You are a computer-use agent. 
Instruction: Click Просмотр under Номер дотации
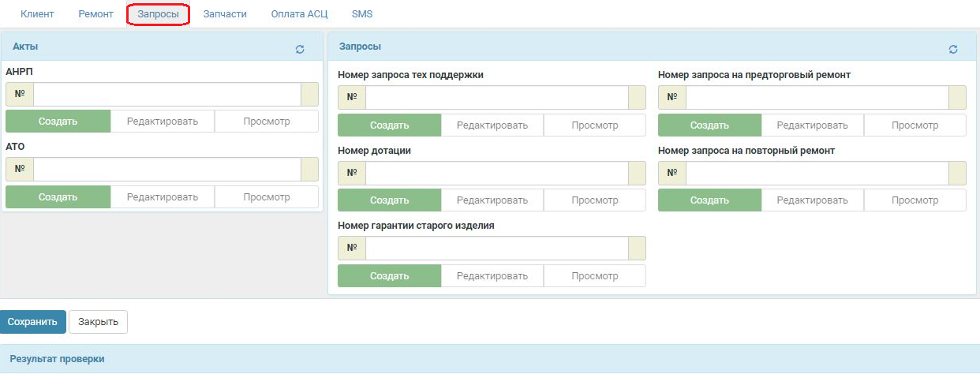pyautogui.click(x=595, y=200)
